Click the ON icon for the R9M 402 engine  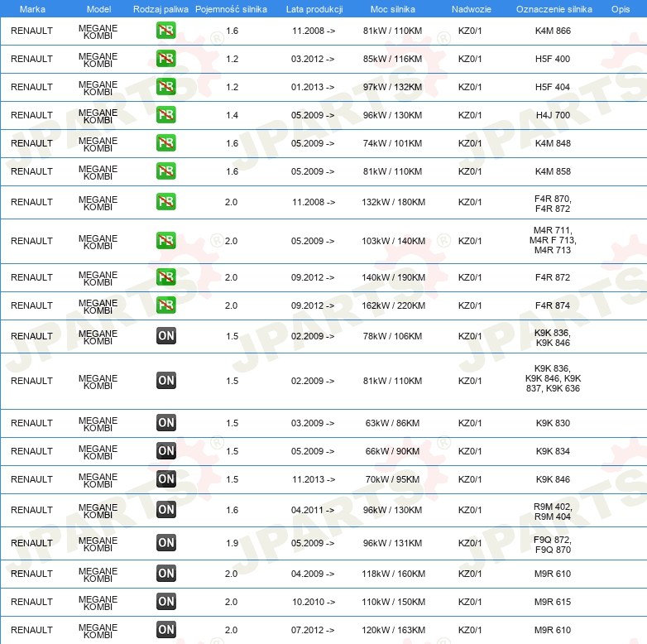(x=165, y=510)
